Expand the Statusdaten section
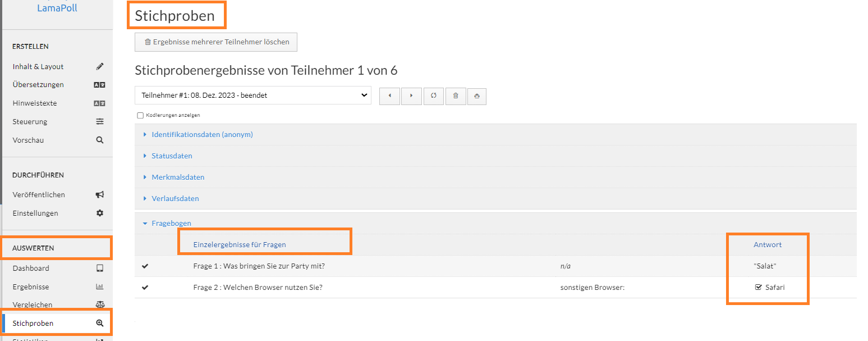868x341 pixels. pyautogui.click(x=172, y=156)
